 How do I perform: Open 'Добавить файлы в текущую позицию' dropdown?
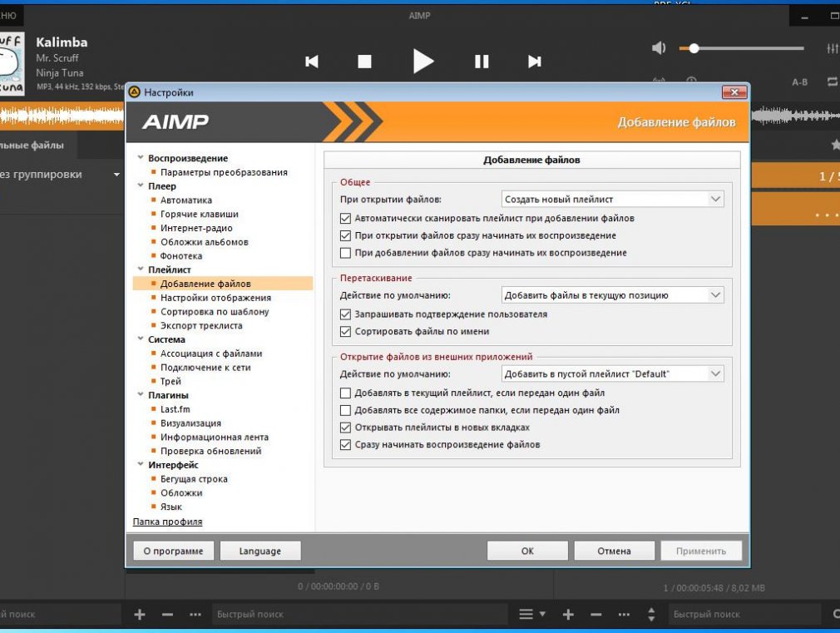click(x=612, y=295)
